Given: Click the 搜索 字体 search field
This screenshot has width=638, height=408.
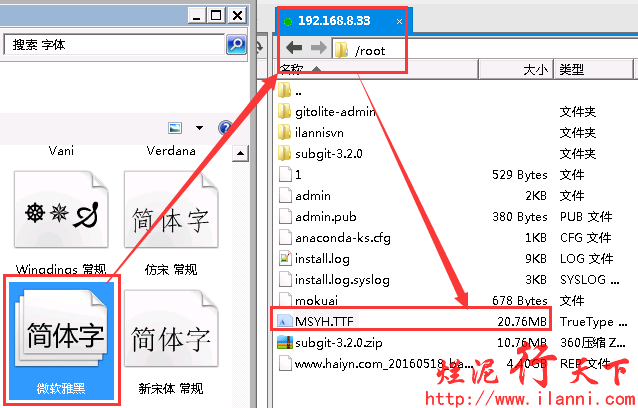Looking at the screenshot, I should click(x=114, y=44).
